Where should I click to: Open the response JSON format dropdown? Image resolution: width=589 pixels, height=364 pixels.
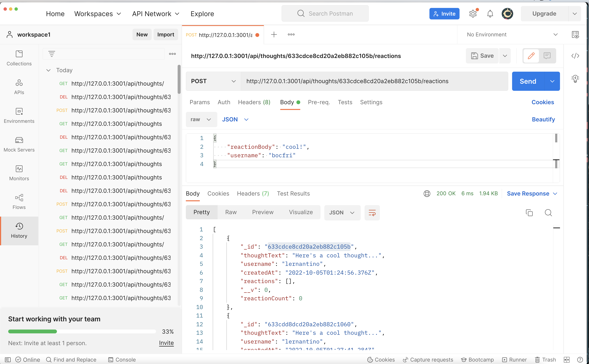click(x=342, y=213)
